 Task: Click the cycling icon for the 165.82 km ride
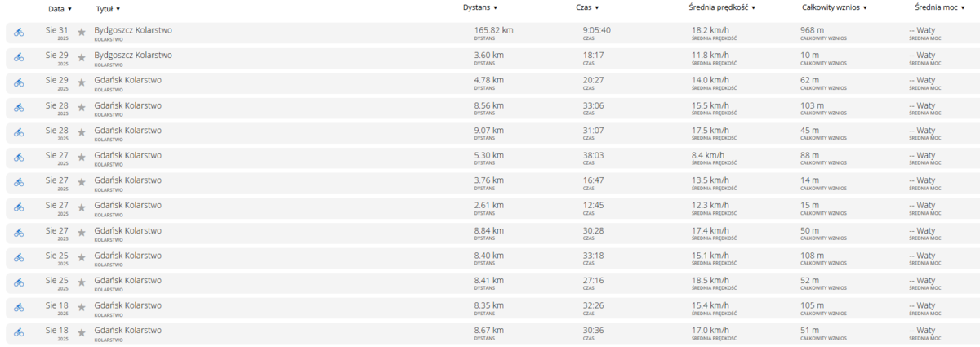[x=19, y=33]
